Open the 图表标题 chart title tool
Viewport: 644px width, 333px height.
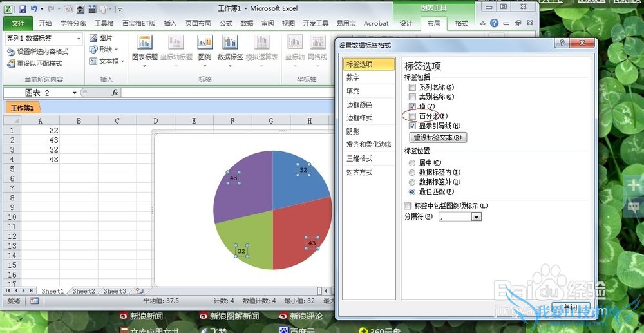pyautogui.click(x=144, y=48)
